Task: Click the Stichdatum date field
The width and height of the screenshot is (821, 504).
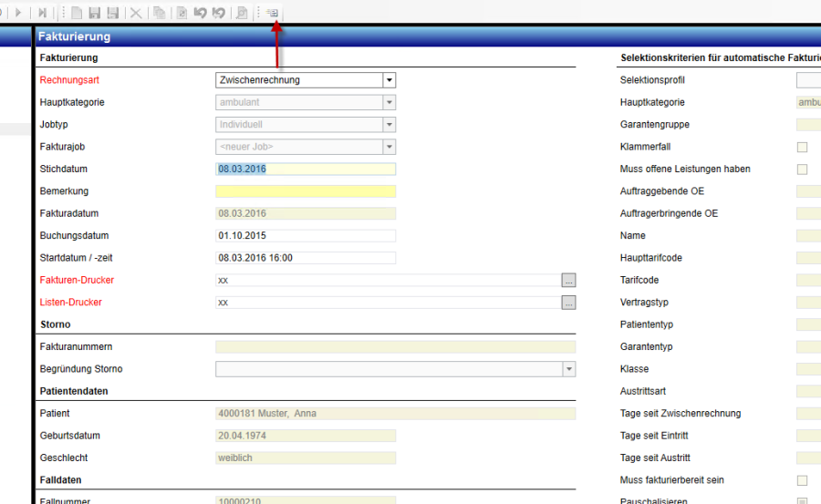Action: point(306,169)
